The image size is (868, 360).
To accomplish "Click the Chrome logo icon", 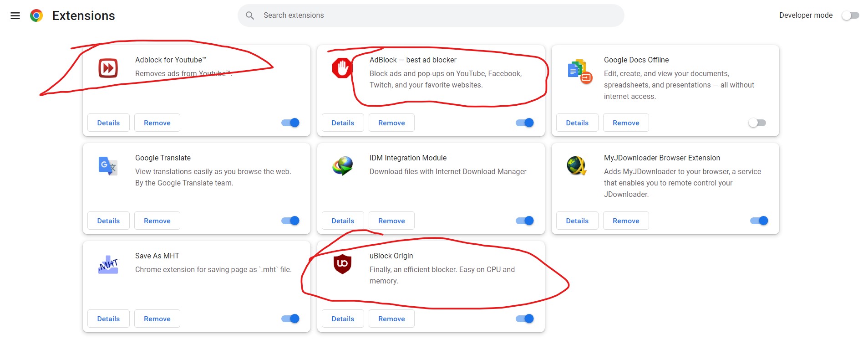I will 36,15.
